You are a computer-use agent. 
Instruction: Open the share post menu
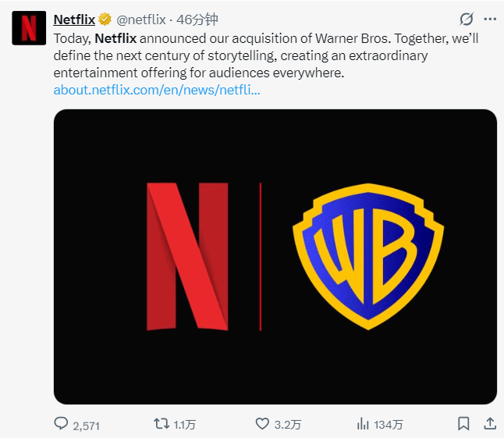[x=489, y=424]
